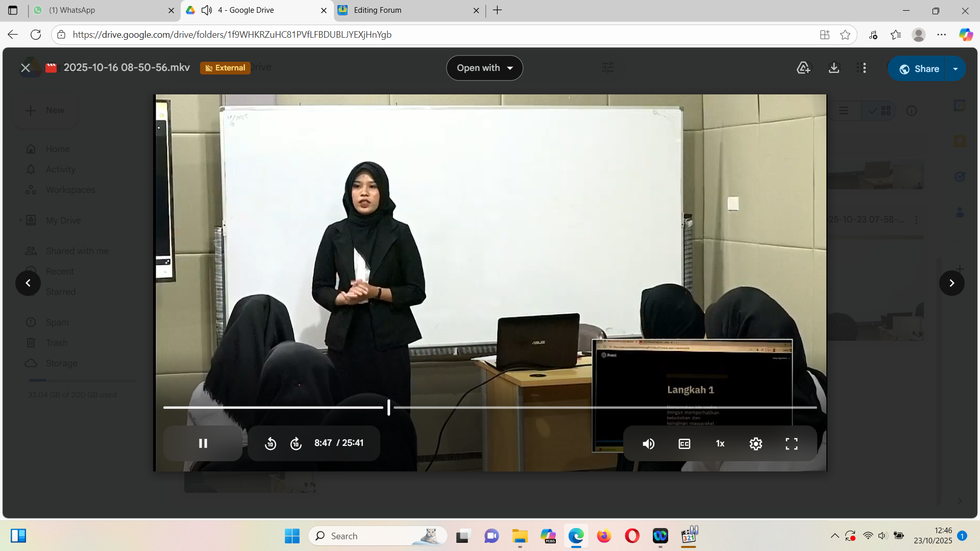Switch to WhatsApp browser tab
The width and height of the screenshot is (980, 551).
click(x=102, y=10)
